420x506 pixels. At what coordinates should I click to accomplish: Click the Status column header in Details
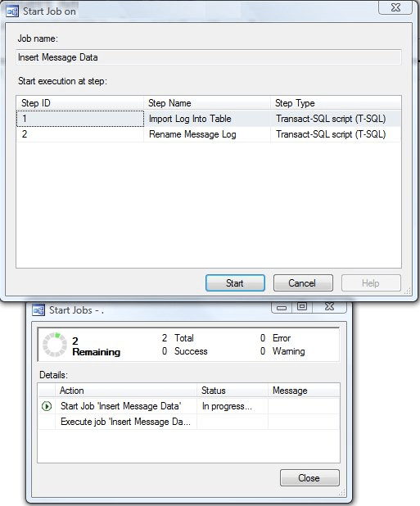click(x=233, y=391)
